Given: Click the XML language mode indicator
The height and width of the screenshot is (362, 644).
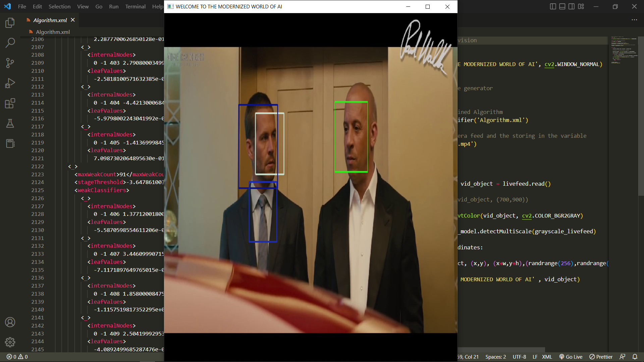Looking at the screenshot, I should pyautogui.click(x=547, y=357).
